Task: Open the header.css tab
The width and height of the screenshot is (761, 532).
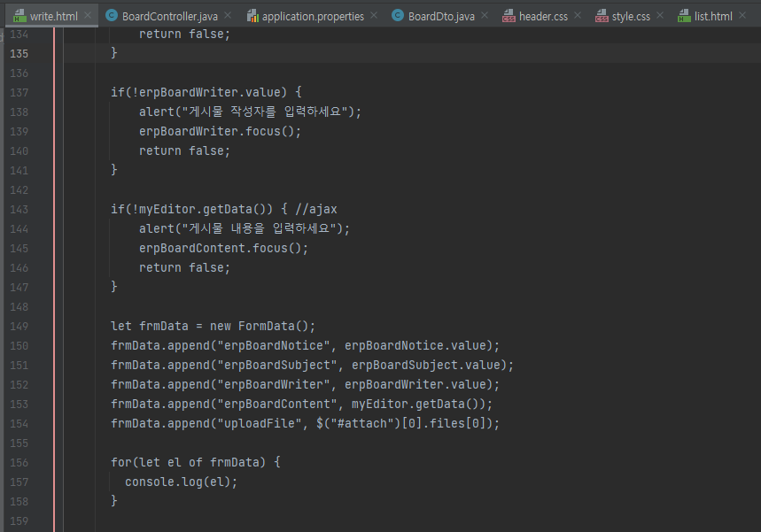Action: (543, 16)
